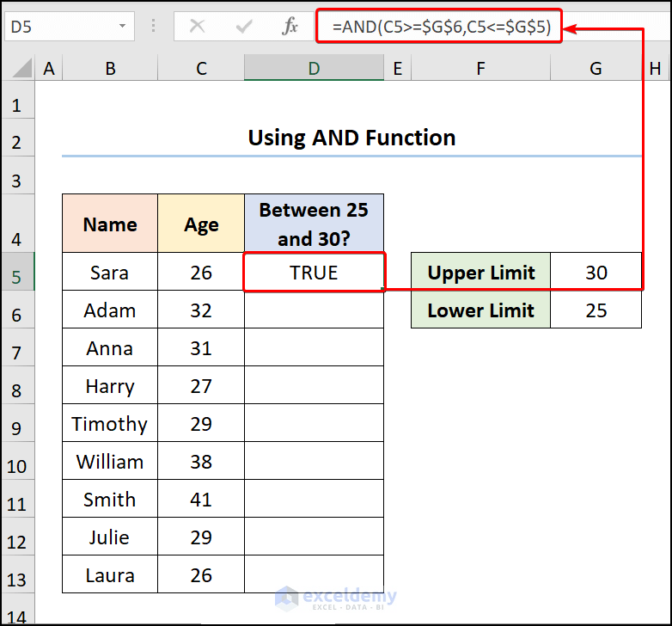Select column C header
672x626 pixels.
tap(201, 68)
